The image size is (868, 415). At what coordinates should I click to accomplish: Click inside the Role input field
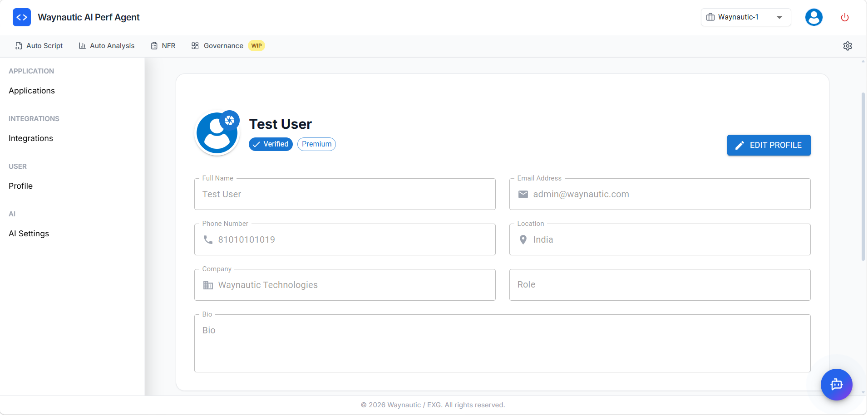tap(659, 285)
